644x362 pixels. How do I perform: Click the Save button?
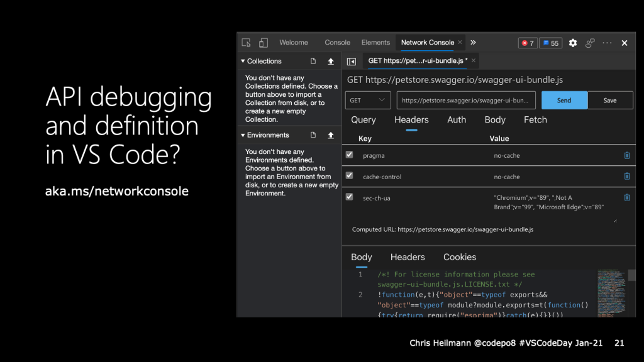point(610,100)
